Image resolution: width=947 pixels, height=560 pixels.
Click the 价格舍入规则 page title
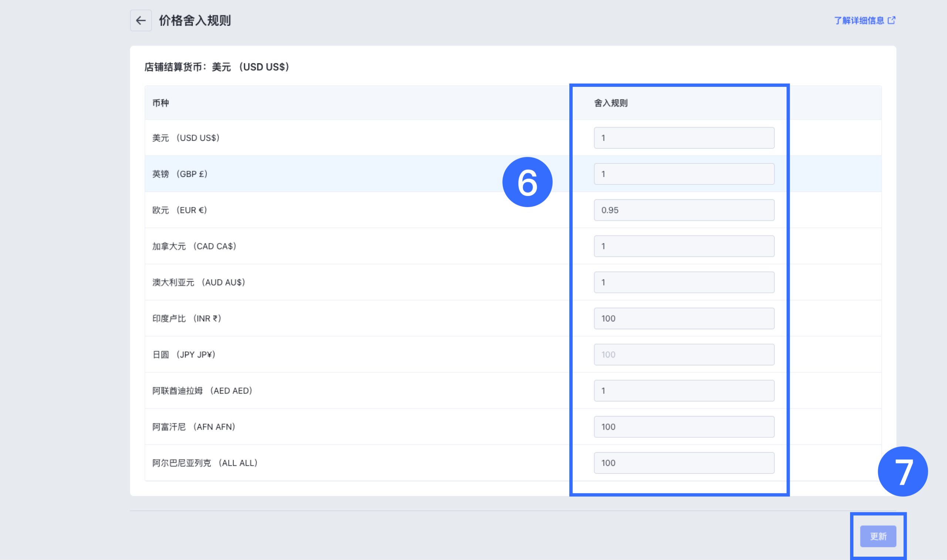(x=195, y=20)
